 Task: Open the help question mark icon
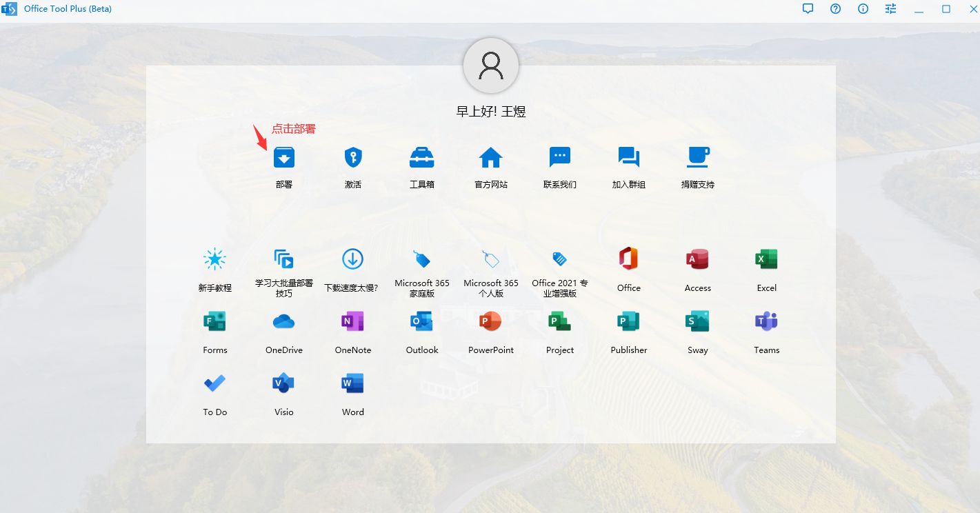click(836, 9)
